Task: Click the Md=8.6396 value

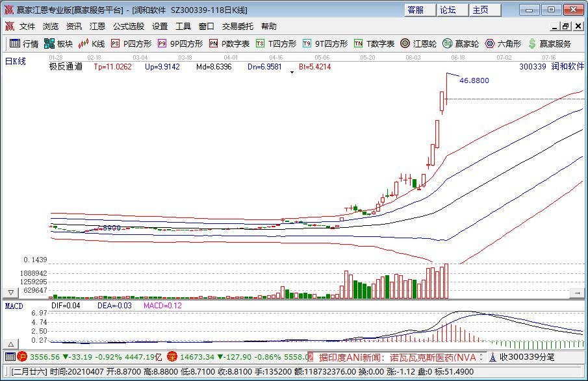Action: point(214,67)
